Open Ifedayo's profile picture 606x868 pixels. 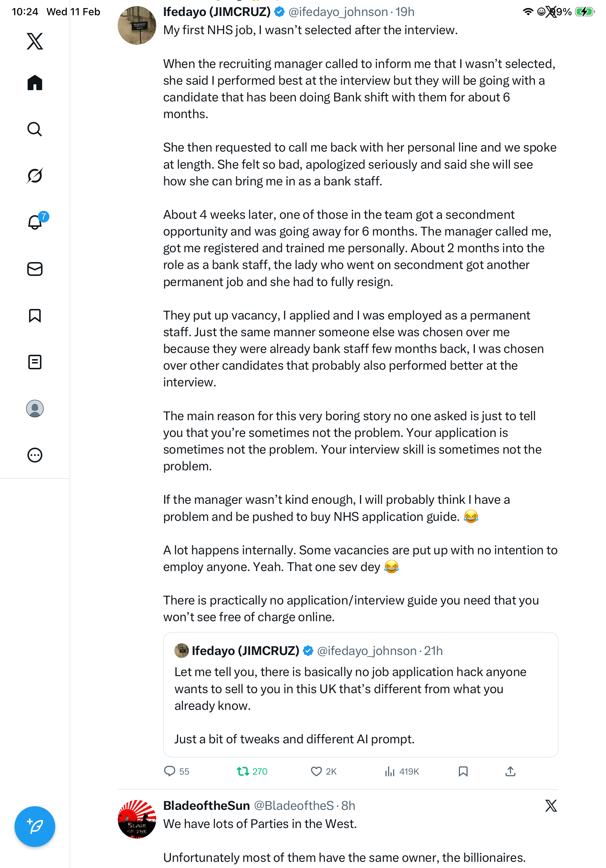(137, 25)
